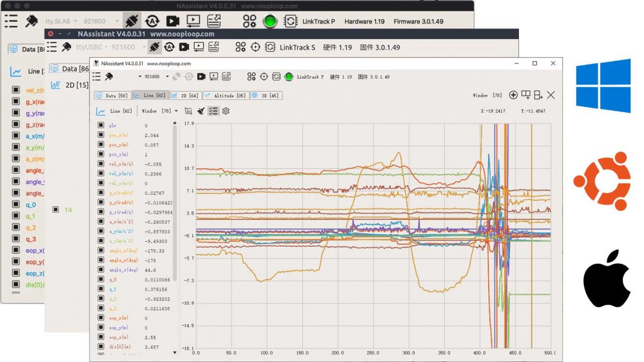The height and width of the screenshot is (362, 644).
Task: Click the chip firmware refresh icon in front window
Action: click(276, 77)
